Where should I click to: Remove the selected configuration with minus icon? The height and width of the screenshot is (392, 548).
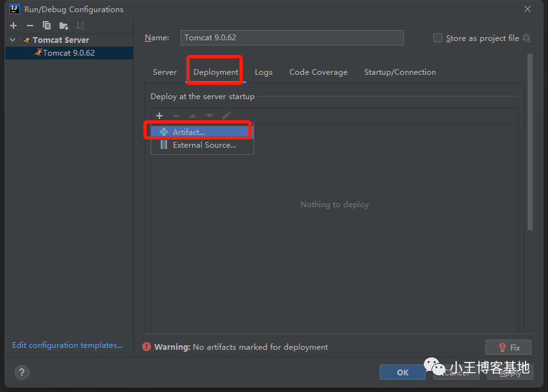point(30,26)
